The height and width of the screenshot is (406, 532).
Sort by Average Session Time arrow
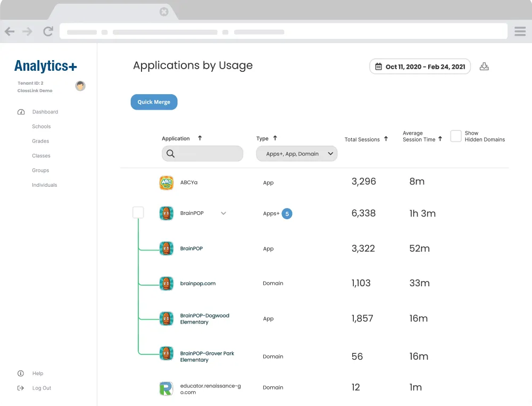pyautogui.click(x=440, y=138)
